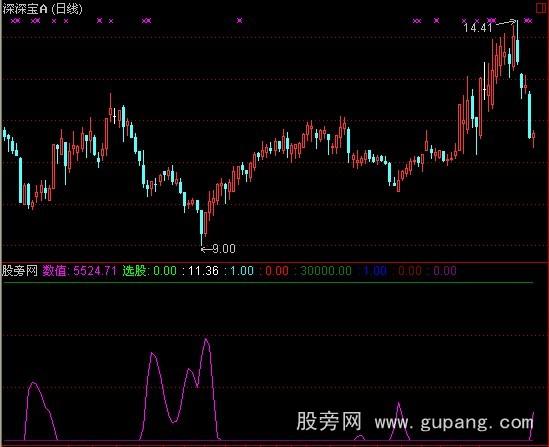Click the small red box icon at top-right corner
The height and width of the screenshot is (447, 549).
tap(542, 8)
